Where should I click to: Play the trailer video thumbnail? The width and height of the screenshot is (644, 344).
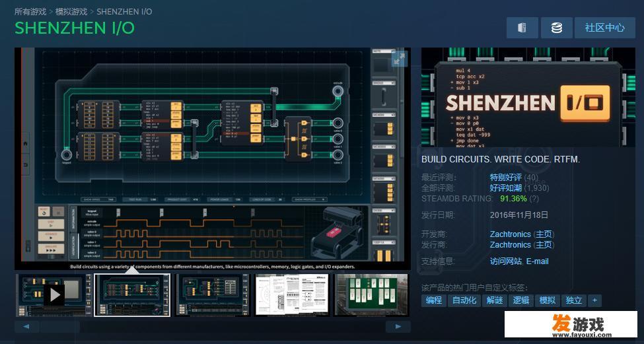click(54, 294)
